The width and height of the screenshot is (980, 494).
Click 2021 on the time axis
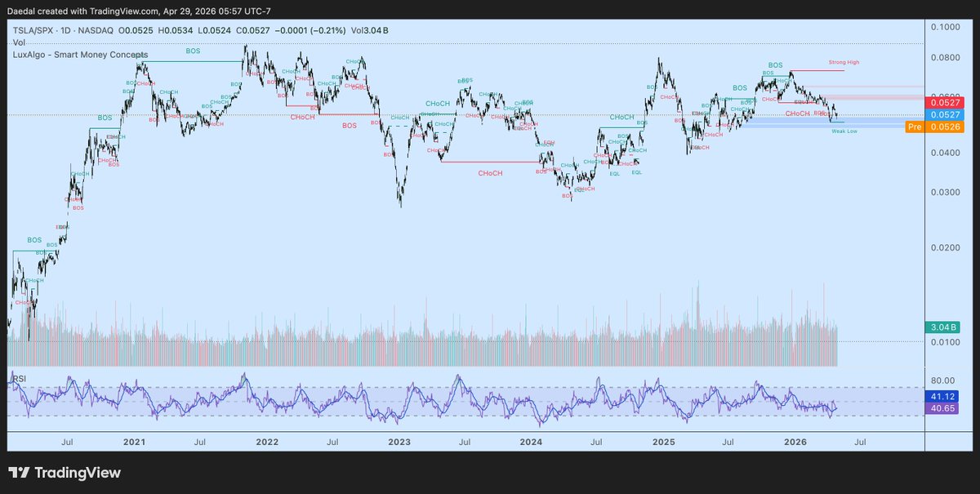pos(134,442)
